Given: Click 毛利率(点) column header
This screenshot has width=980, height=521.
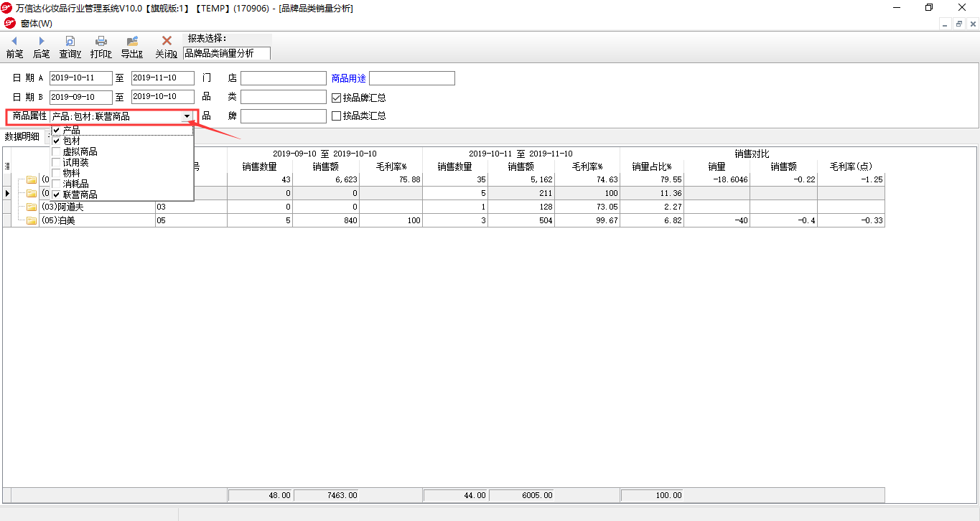Looking at the screenshot, I should coord(851,167).
